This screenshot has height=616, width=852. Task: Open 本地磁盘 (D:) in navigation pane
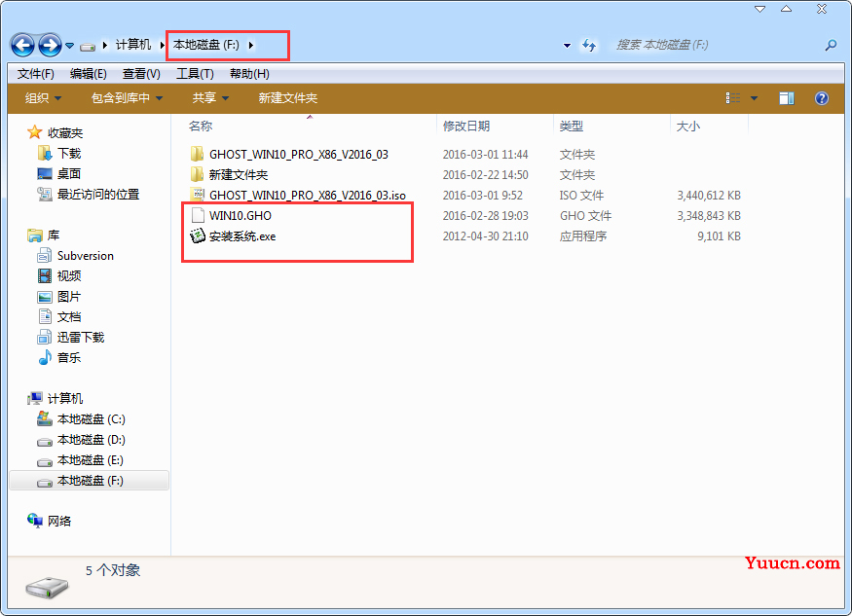point(92,440)
